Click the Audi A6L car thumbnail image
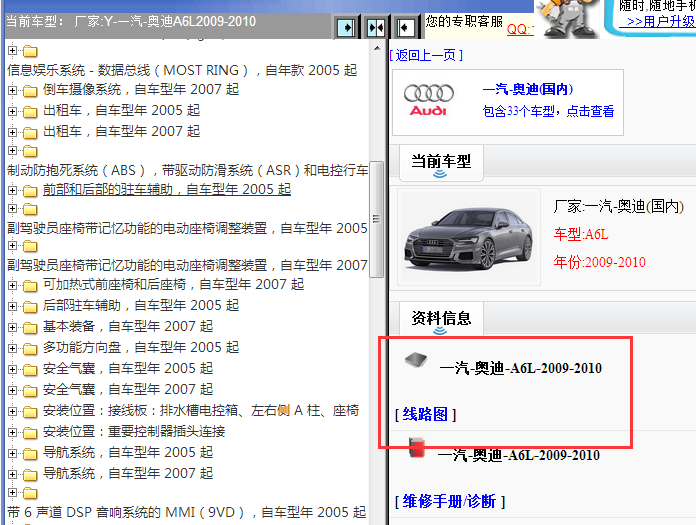The width and height of the screenshot is (696, 525). tap(469, 237)
